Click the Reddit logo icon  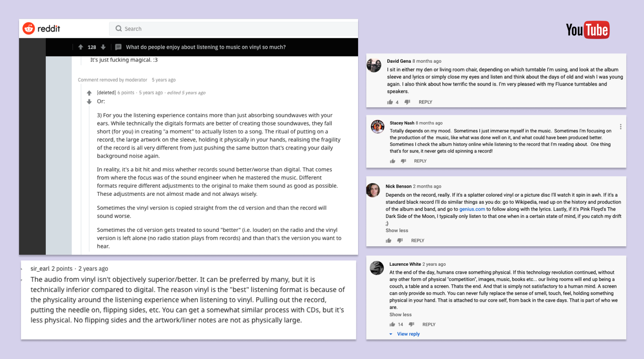click(29, 28)
